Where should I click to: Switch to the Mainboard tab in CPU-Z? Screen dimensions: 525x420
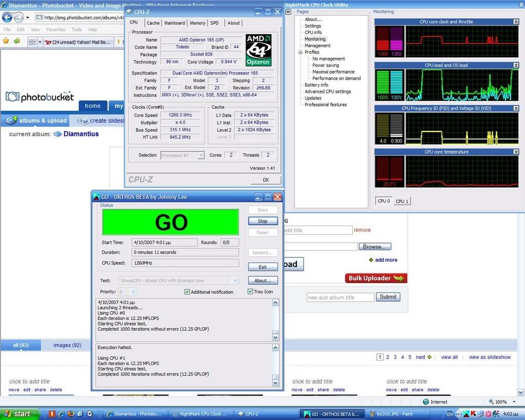[174, 23]
